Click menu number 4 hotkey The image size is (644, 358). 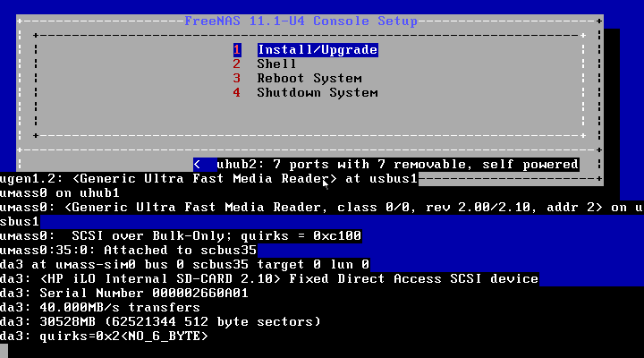click(x=236, y=92)
